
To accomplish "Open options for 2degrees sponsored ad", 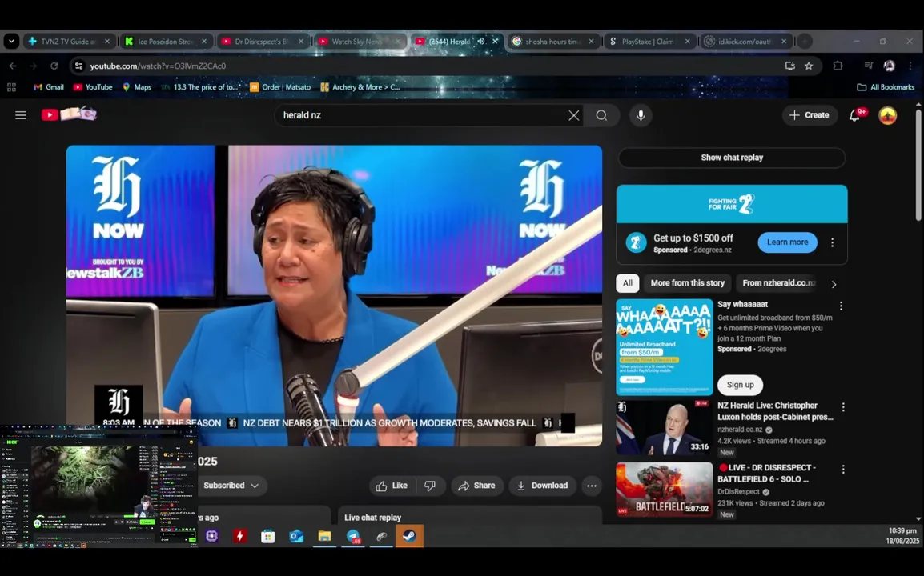I will click(832, 242).
